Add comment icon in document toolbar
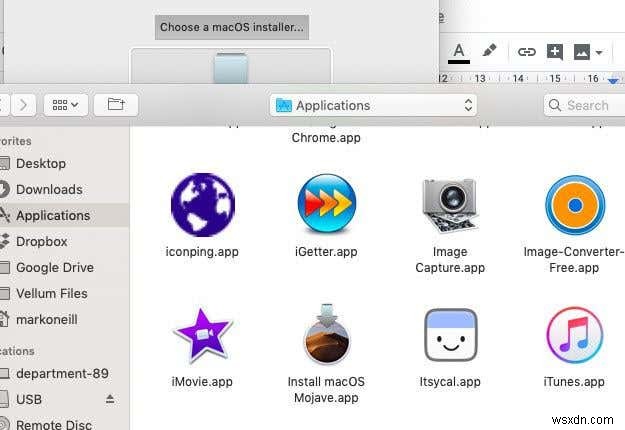 coord(555,52)
